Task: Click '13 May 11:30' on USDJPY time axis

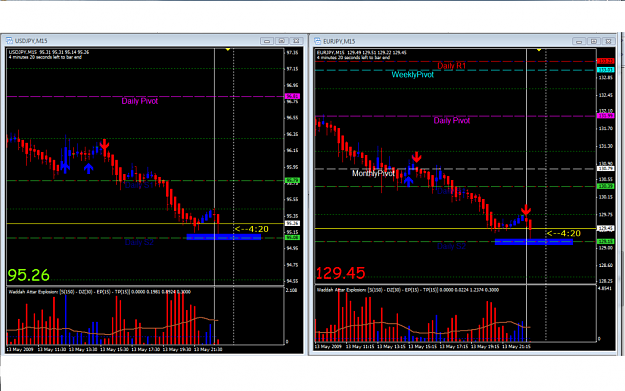Action: [x=52, y=350]
